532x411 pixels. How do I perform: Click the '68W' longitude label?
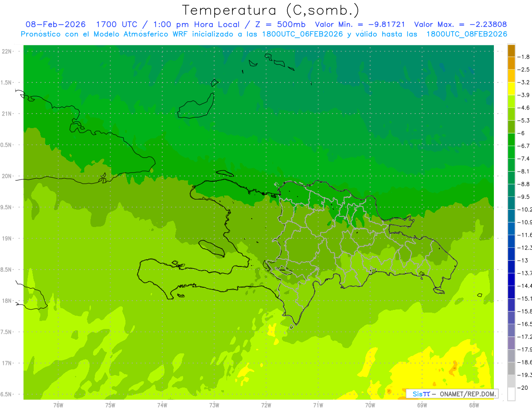tap(474, 405)
